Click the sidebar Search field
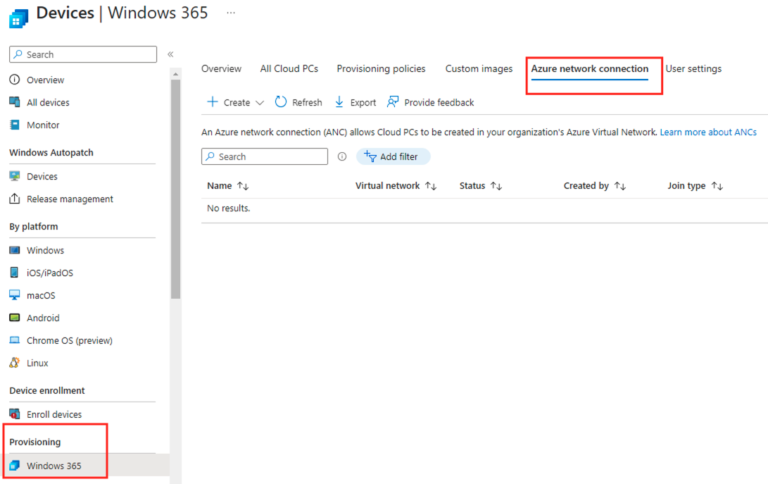 coord(83,54)
